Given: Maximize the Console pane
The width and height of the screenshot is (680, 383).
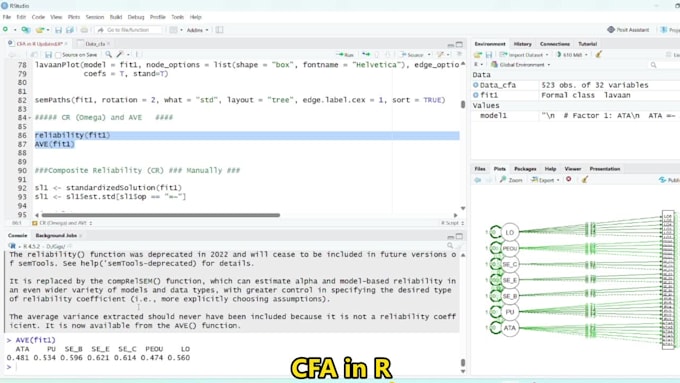Looking at the screenshot, I should [x=459, y=236].
